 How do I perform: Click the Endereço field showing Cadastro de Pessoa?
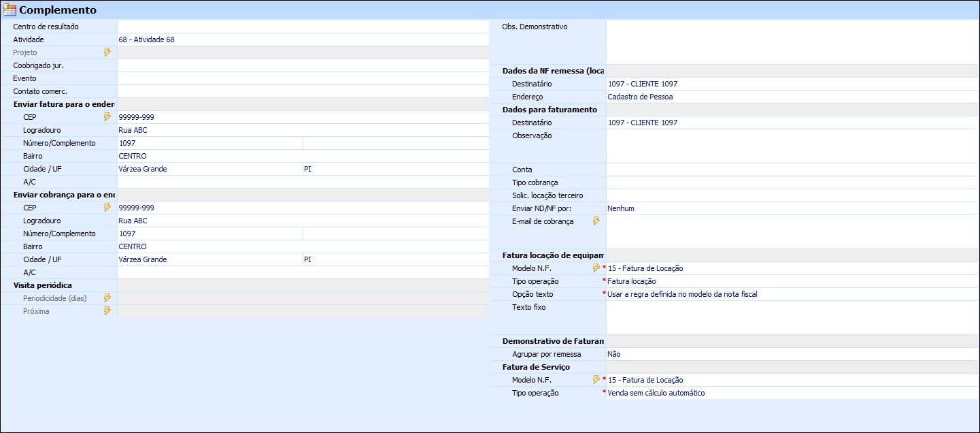793,97
